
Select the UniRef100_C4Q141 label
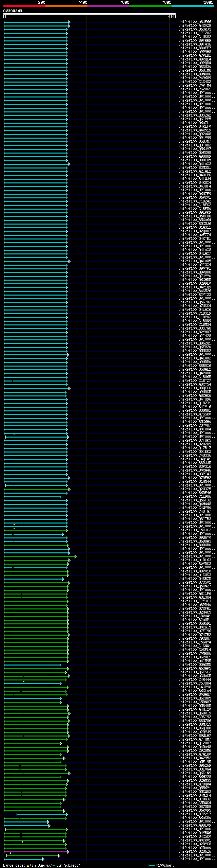tap(195, 459)
